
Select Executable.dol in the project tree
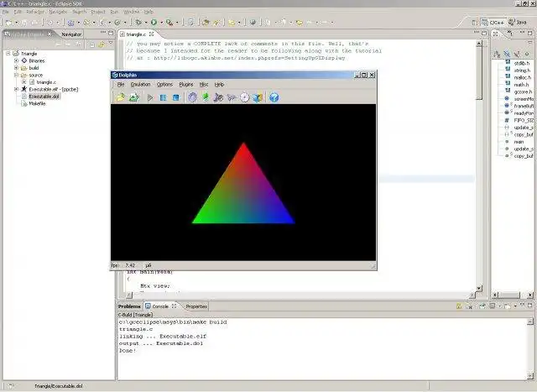pyautogui.click(x=44, y=97)
